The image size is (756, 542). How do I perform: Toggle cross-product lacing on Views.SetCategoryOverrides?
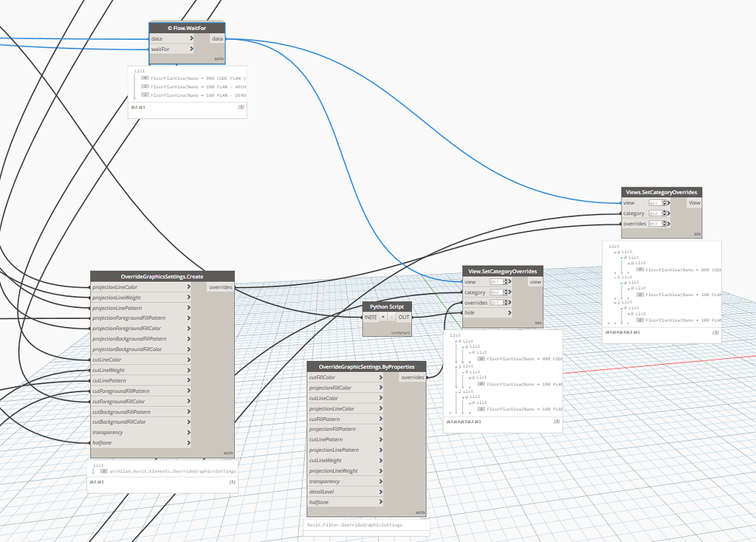click(x=697, y=233)
